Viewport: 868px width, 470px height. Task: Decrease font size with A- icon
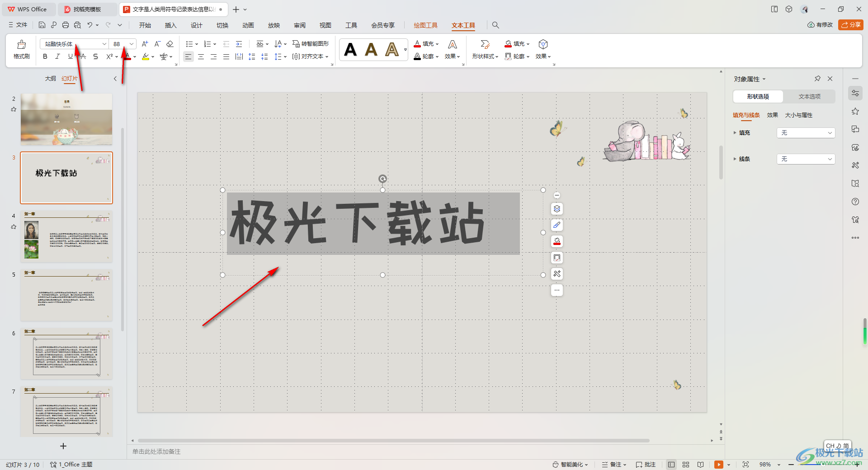pos(157,44)
